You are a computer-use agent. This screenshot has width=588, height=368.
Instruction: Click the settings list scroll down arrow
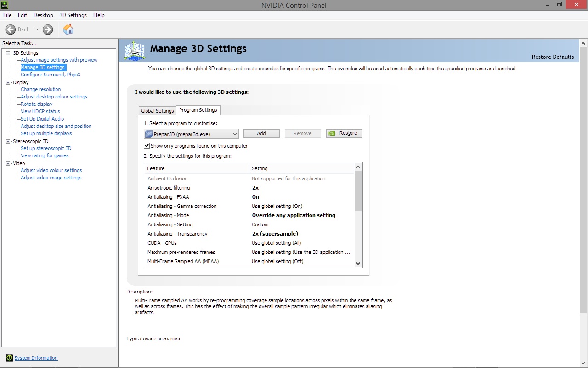(358, 263)
